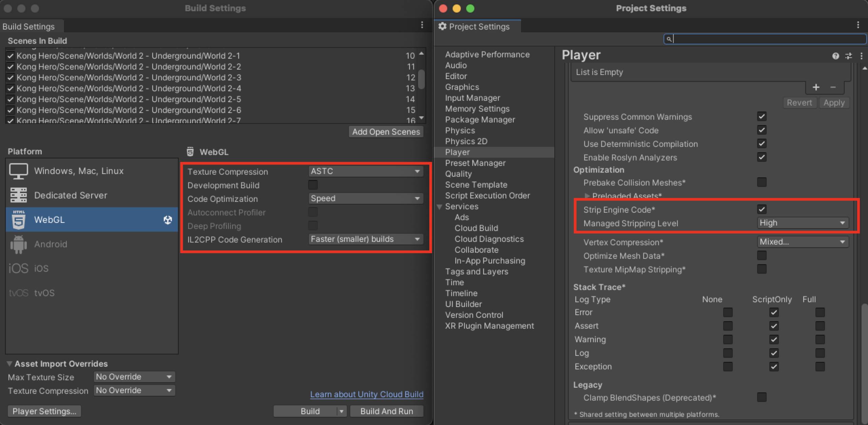Open Build Settings tab kebab menu

(x=422, y=25)
